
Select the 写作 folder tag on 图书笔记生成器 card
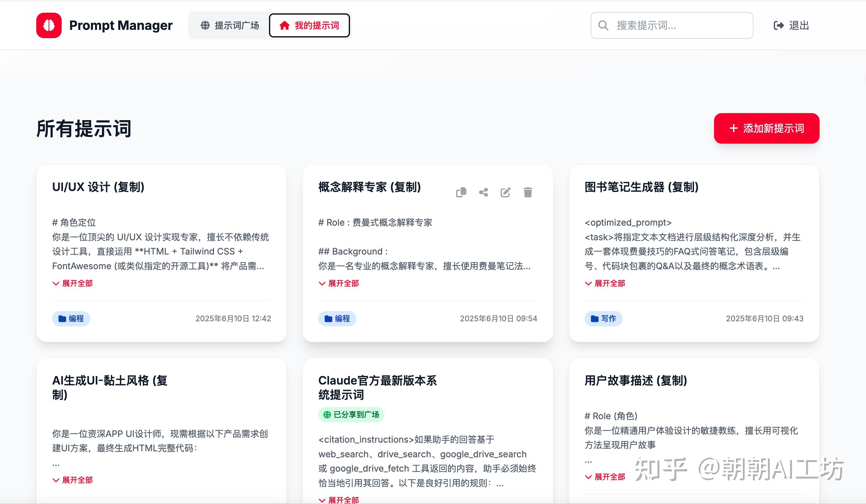coord(603,318)
